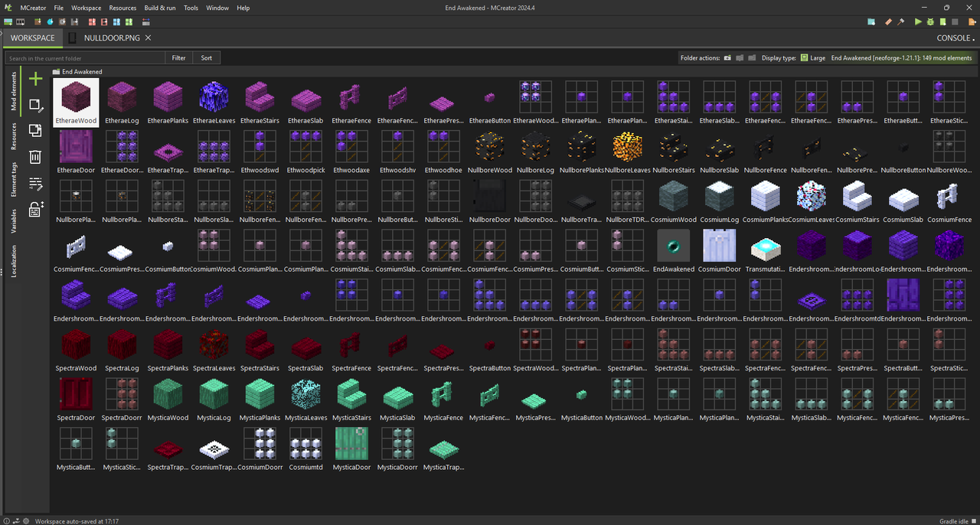Click the search in current folder field

pos(84,57)
